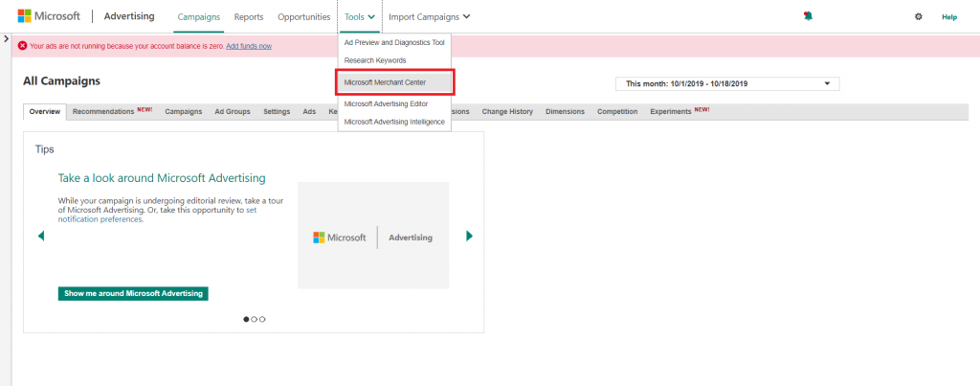Switch to the Overview tab

point(44,112)
